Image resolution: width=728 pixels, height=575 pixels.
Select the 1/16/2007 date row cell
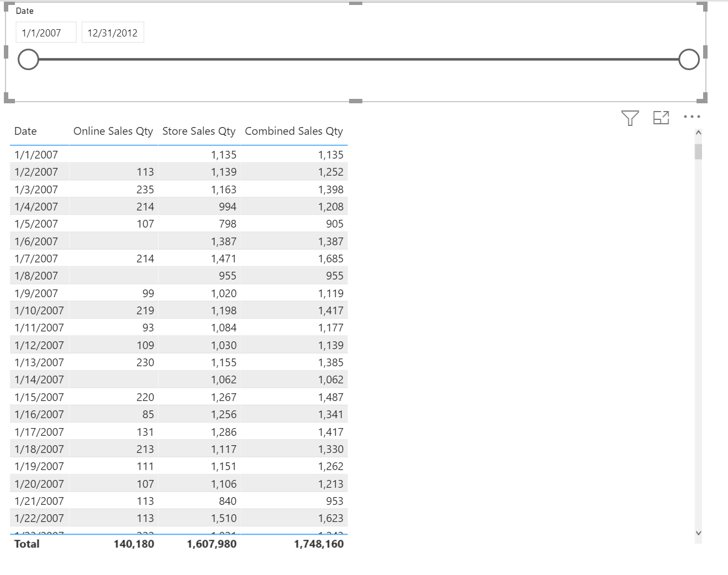39,414
